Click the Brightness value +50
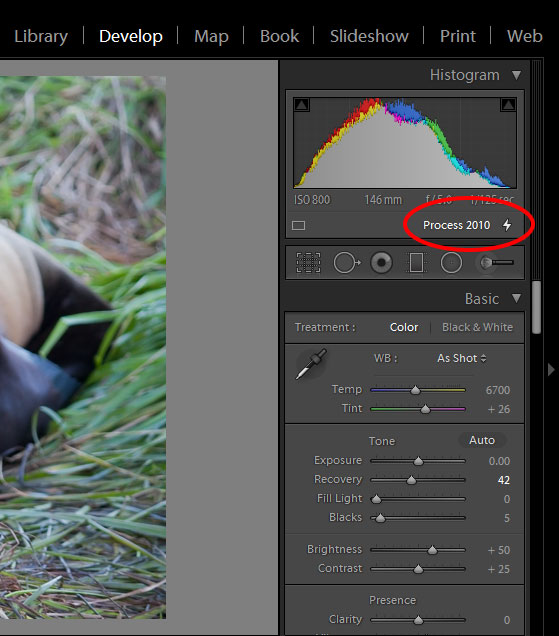Screen dimensions: 559x636 499,550
